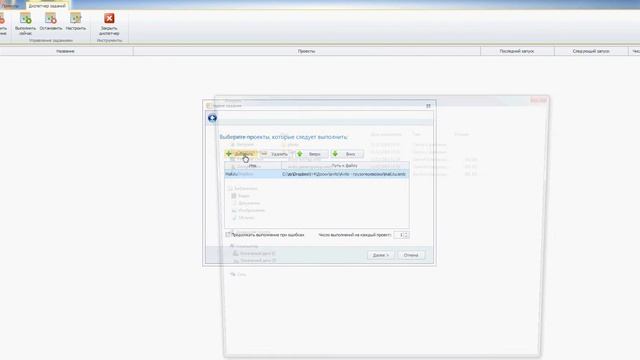This screenshot has height=360, width=640.
Task: Click the Следующий запуск column header
Action: tap(591, 51)
